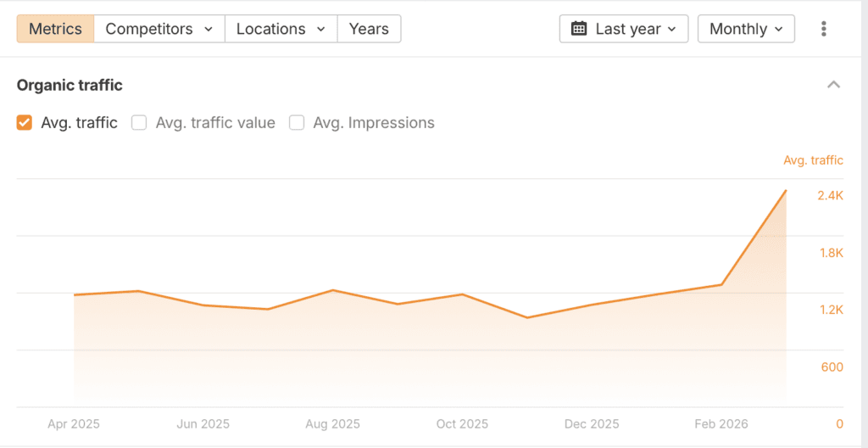868x448 pixels.
Task: Switch to the Years tab
Action: click(369, 29)
